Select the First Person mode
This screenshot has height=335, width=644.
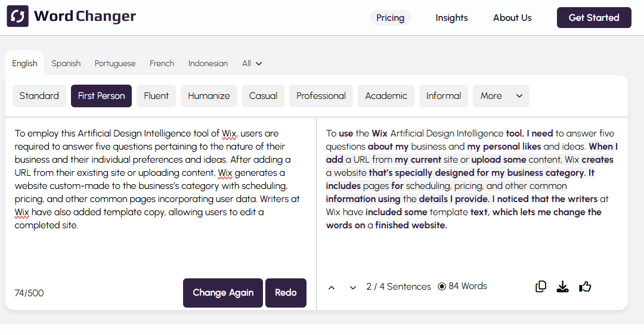(x=101, y=96)
